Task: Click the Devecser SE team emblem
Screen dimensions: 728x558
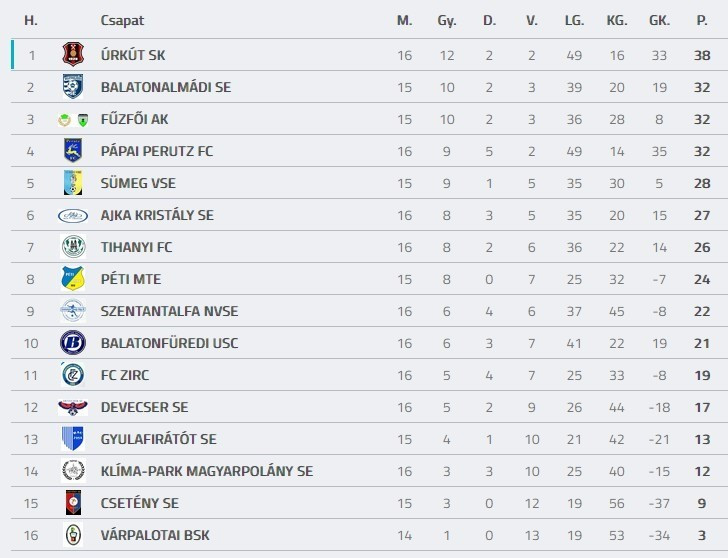Action: click(x=73, y=407)
